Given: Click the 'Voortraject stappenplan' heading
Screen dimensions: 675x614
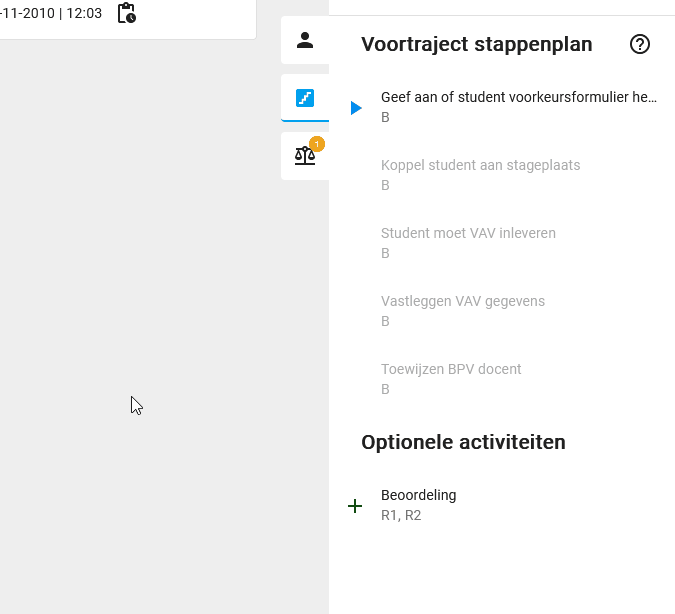Looking at the screenshot, I should [477, 44].
